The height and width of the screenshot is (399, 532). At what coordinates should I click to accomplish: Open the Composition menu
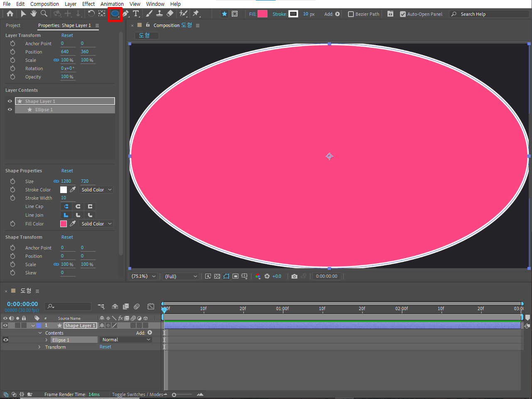pyautogui.click(x=44, y=4)
